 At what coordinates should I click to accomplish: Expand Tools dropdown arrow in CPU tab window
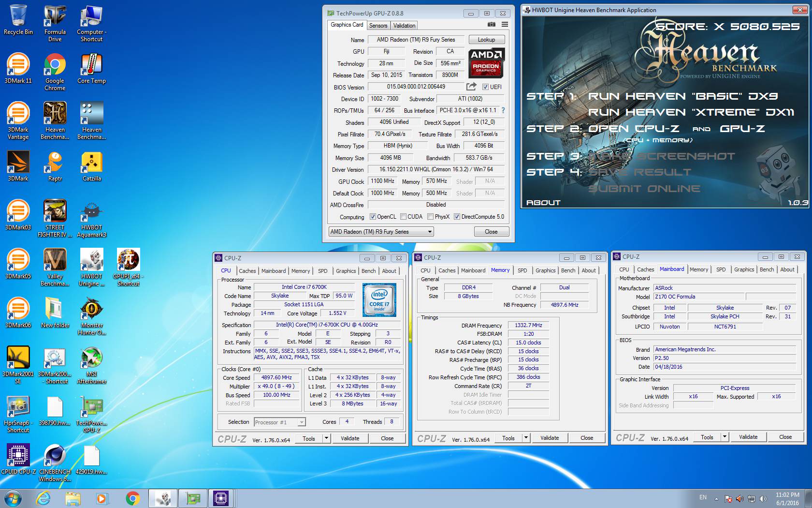(327, 438)
